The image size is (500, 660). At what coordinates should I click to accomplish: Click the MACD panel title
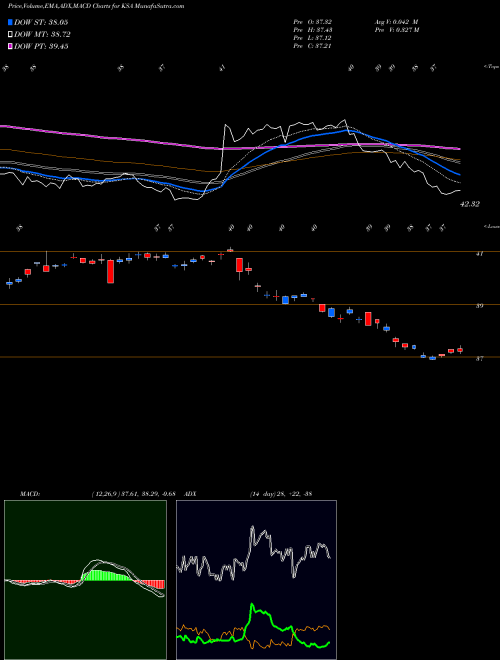pyautogui.click(x=29, y=494)
